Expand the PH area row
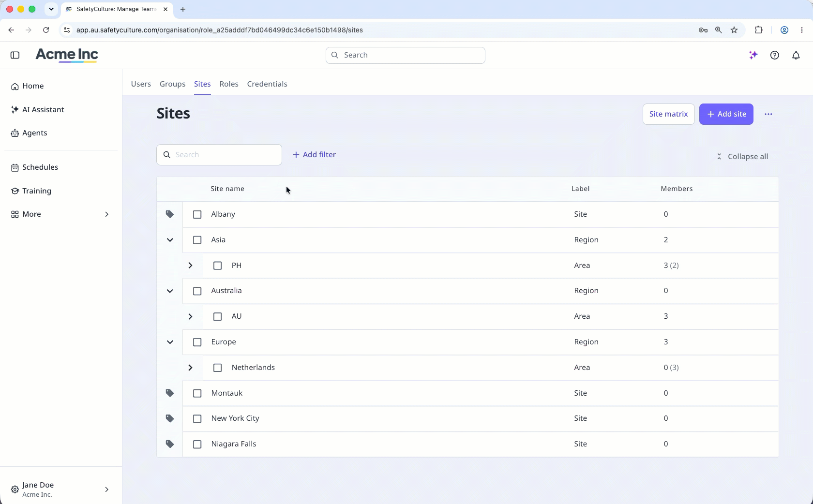Image resolution: width=813 pixels, height=504 pixels. point(190,266)
